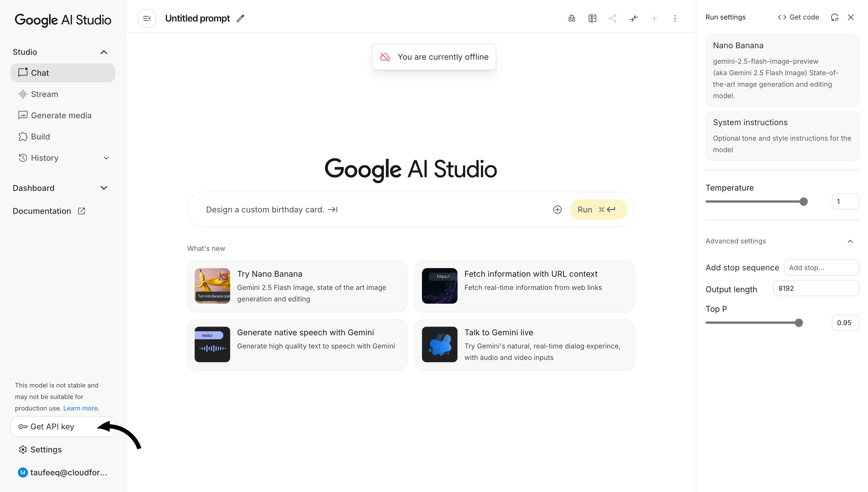Click the collapse-text arrows icon

tap(634, 18)
